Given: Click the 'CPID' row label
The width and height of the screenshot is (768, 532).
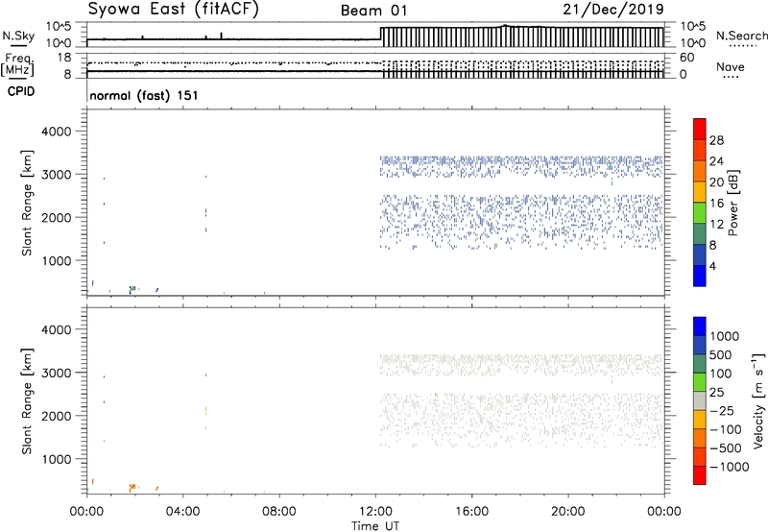Looking at the screenshot, I should tap(21, 91).
